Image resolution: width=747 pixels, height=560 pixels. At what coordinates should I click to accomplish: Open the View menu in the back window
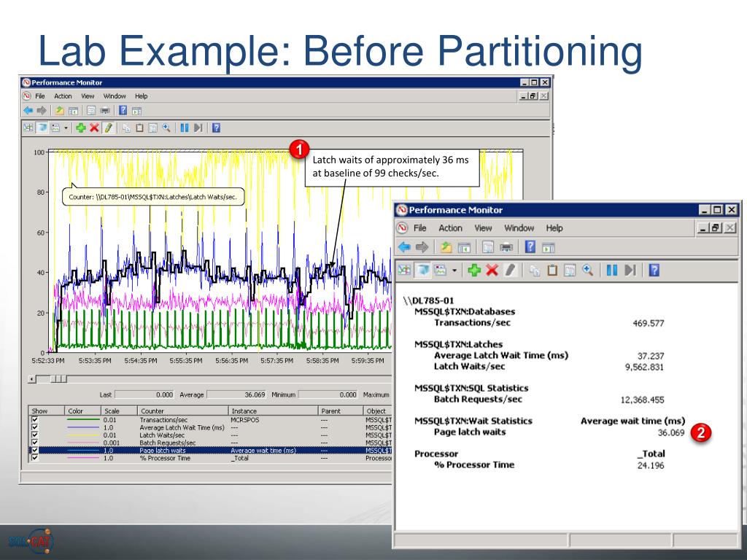pos(88,96)
